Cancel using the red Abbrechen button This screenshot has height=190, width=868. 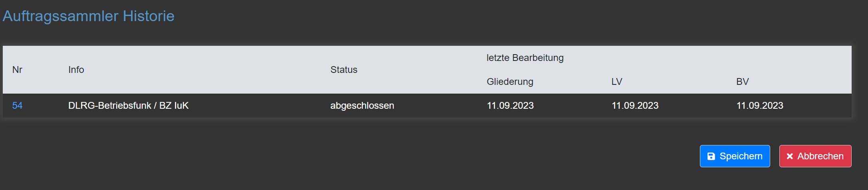(x=815, y=156)
